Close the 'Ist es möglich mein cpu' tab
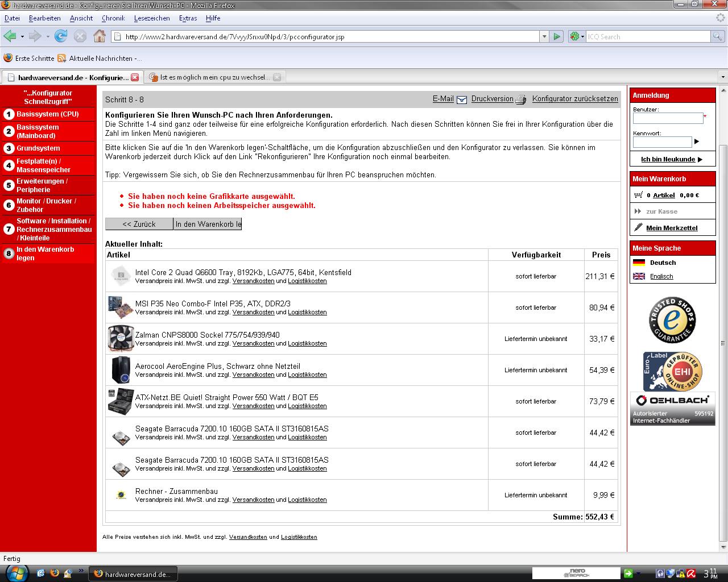The width and height of the screenshot is (728, 582). point(277,77)
